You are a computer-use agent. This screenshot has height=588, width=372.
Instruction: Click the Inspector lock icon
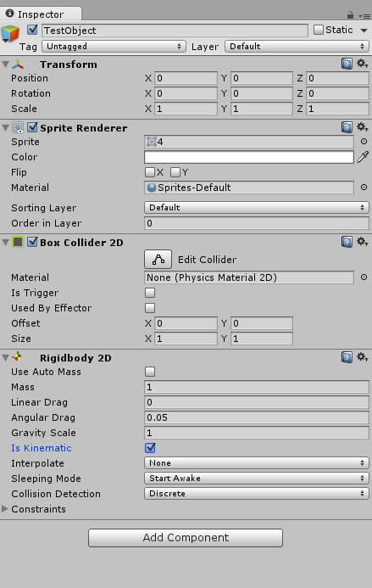click(x=350, y=15)
